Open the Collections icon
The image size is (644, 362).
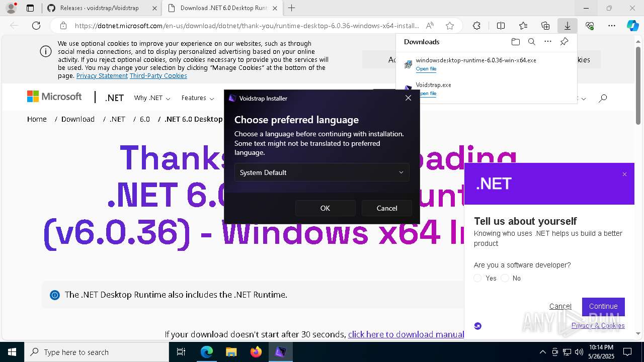coord(545,26)
